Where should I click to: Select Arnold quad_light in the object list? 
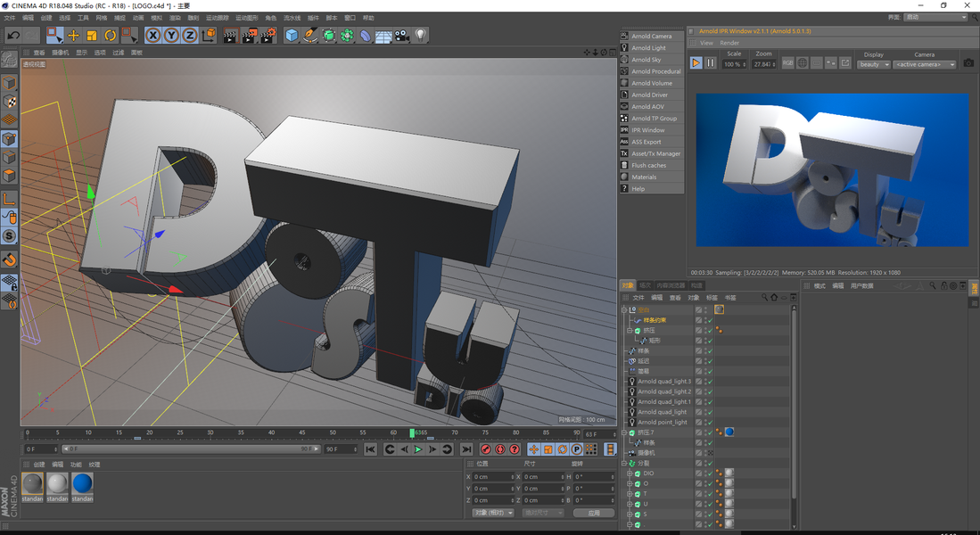(662, 412)
